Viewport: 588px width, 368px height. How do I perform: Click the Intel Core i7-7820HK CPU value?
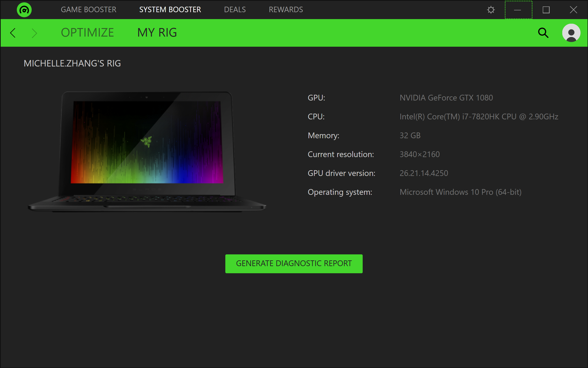479,117
